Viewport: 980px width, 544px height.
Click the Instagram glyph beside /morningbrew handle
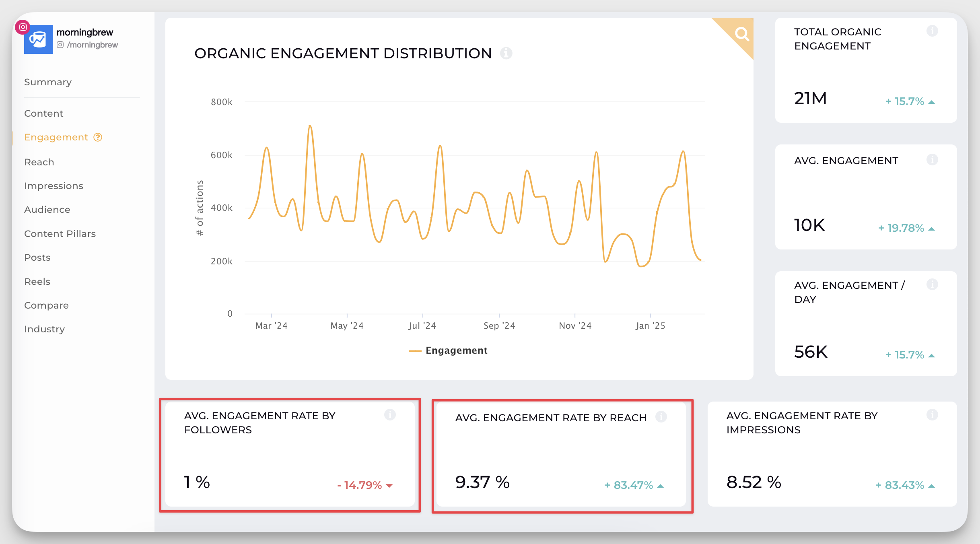pyautogui.click(x=60, y=45)
